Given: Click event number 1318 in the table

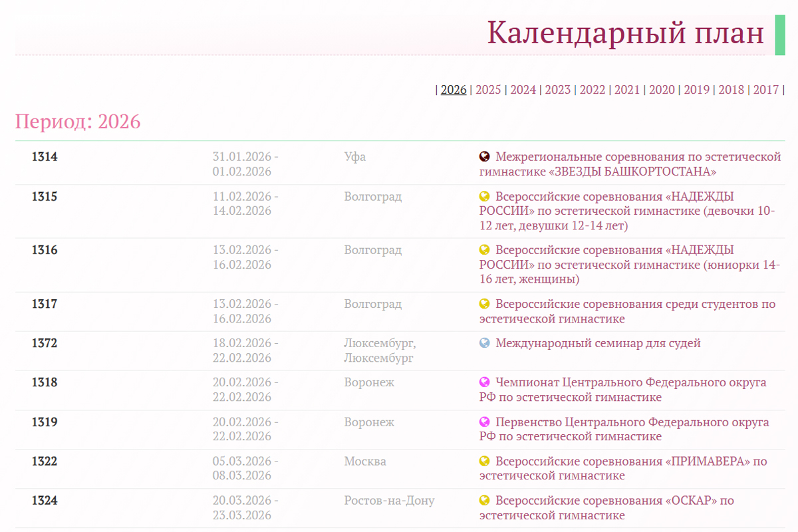Looking at the screenshot, I should (x=45, y=382).
